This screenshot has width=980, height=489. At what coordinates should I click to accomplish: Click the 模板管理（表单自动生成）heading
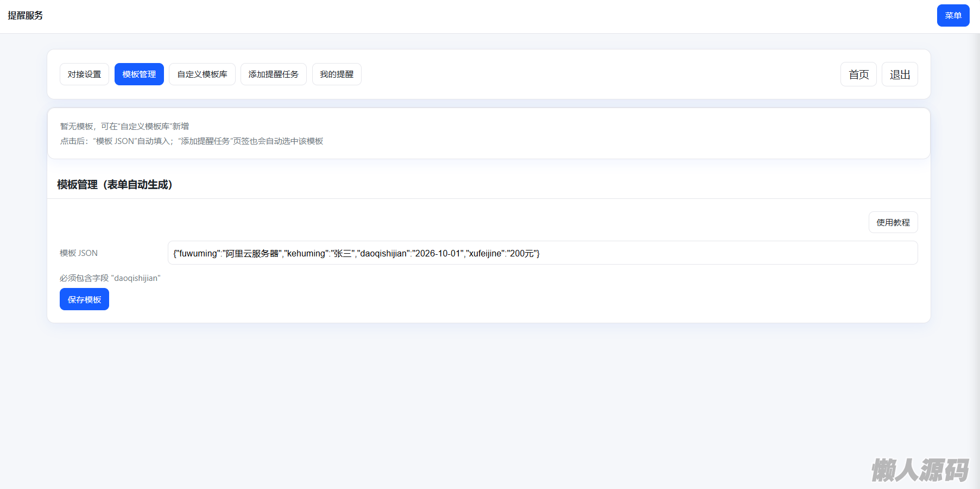(115, 185)
